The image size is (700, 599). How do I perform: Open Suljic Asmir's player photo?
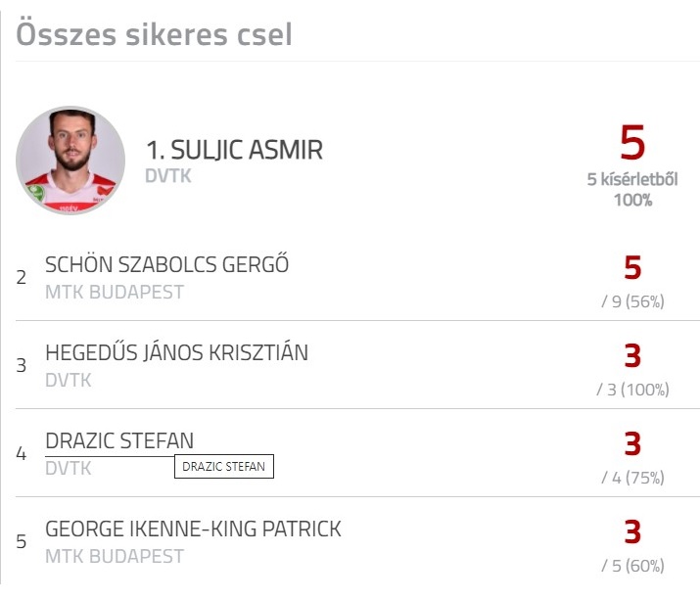tap(70, 161)
